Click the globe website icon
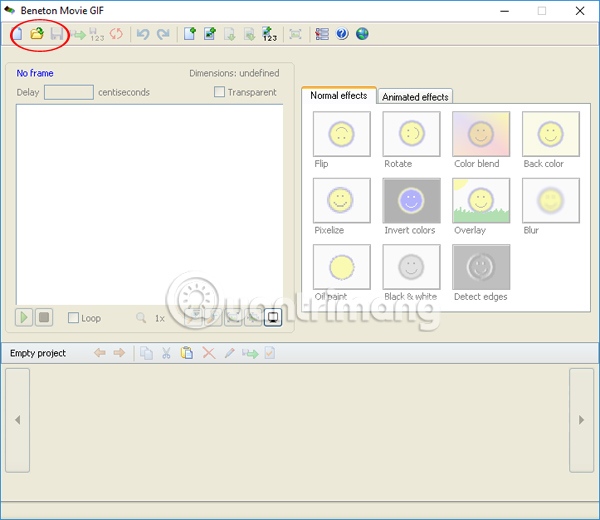 362,34
